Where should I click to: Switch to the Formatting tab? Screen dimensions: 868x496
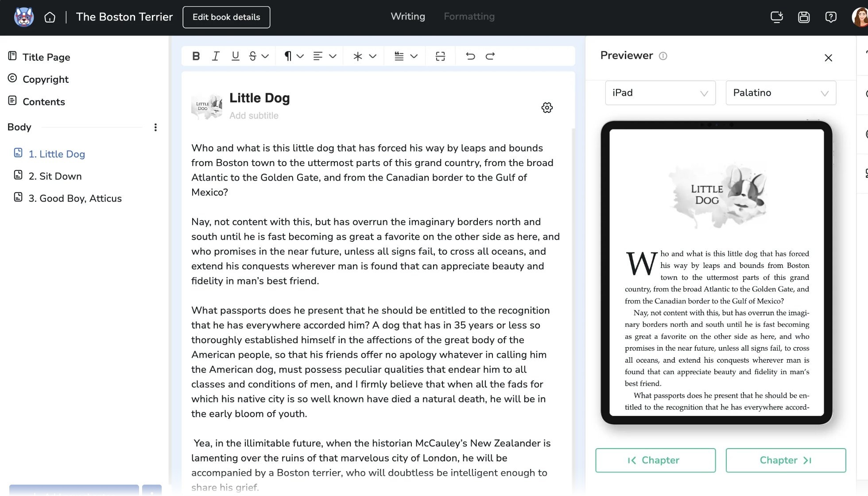click(x=469, y=16)
